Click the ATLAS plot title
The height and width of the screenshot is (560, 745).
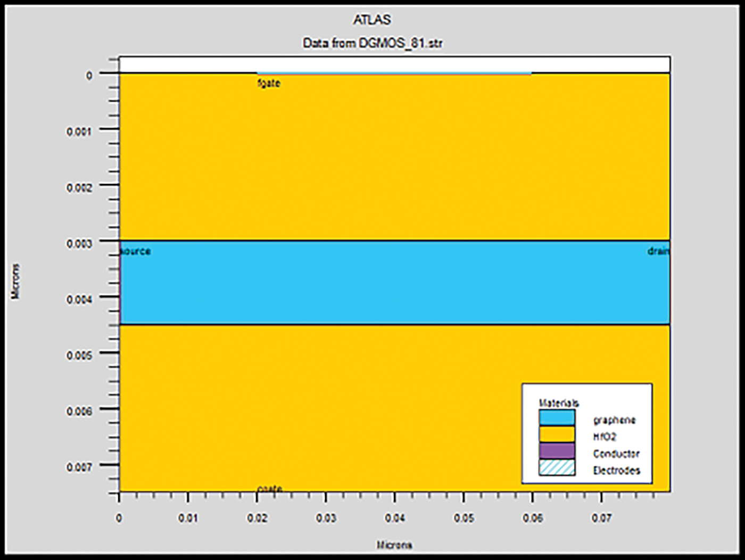pos(372,20)
